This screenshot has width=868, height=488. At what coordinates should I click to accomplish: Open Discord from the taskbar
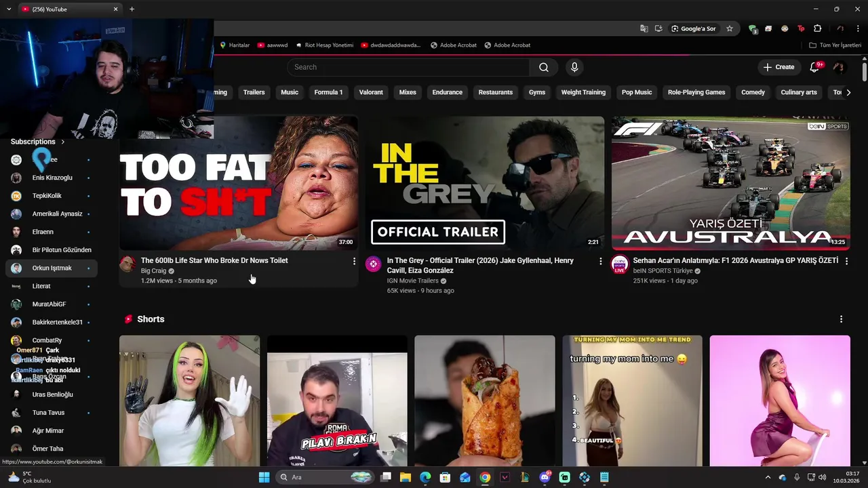545,477
